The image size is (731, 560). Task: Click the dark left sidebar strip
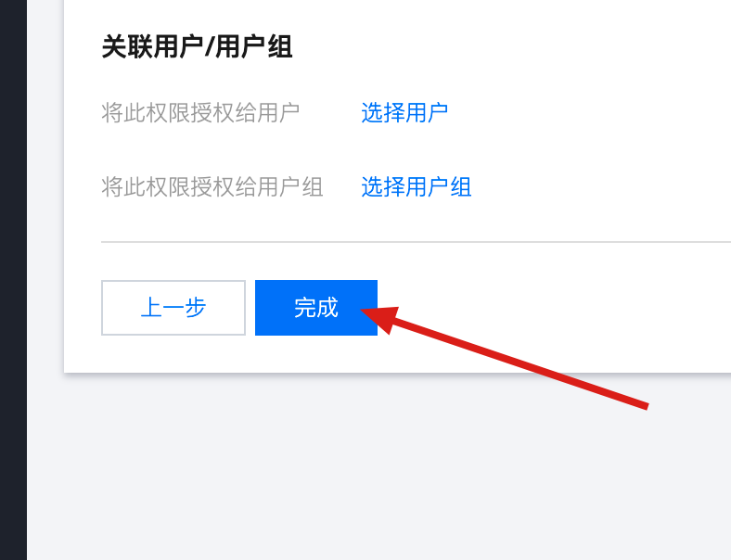click(13, 280)
